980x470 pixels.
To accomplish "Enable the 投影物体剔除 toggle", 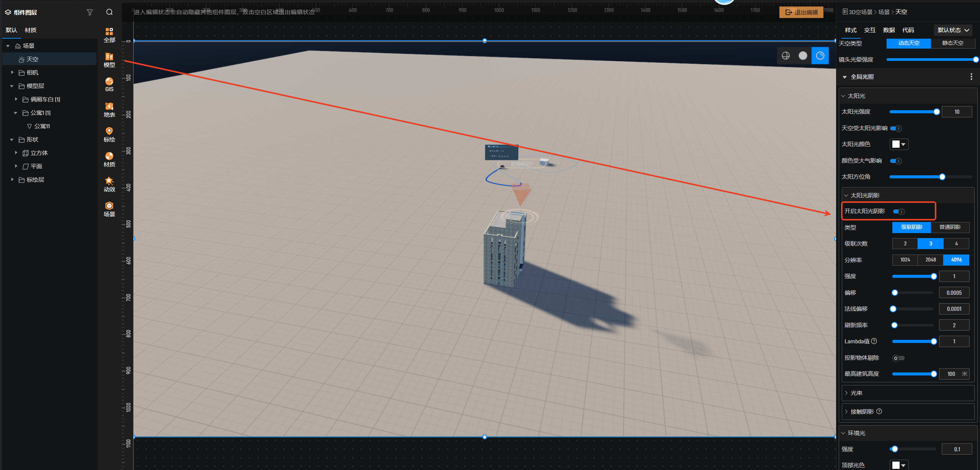I will [x=898, y=358].
